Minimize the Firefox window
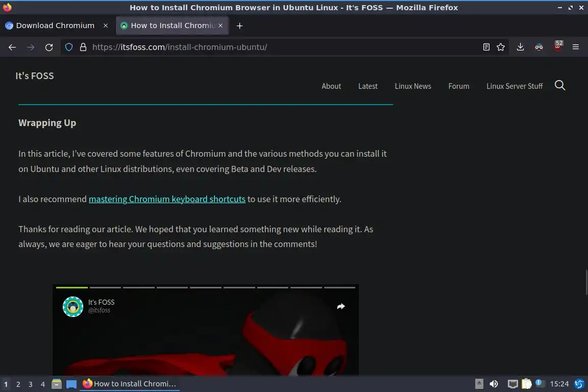 560,8
